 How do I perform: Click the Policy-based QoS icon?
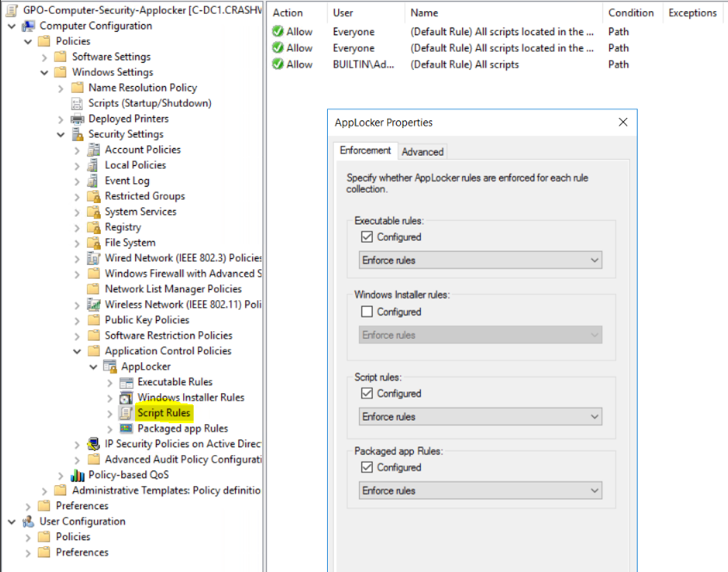point(77,475)
